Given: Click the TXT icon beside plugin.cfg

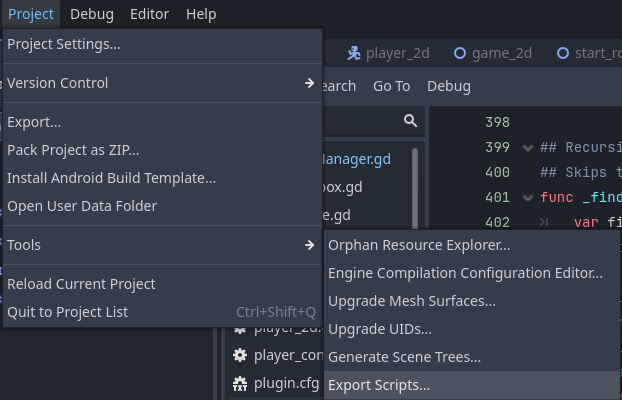Looking at the screenshot, I should tap(240, 383).
